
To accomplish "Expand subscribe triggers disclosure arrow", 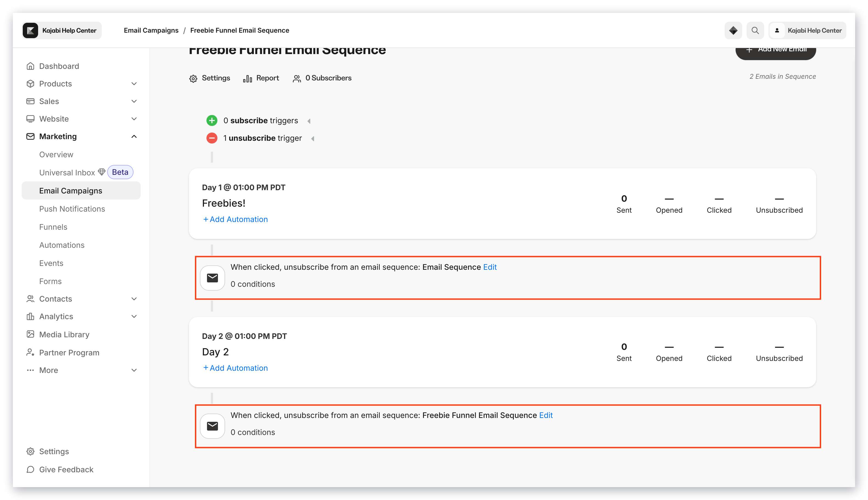I will tap(309, 121).
